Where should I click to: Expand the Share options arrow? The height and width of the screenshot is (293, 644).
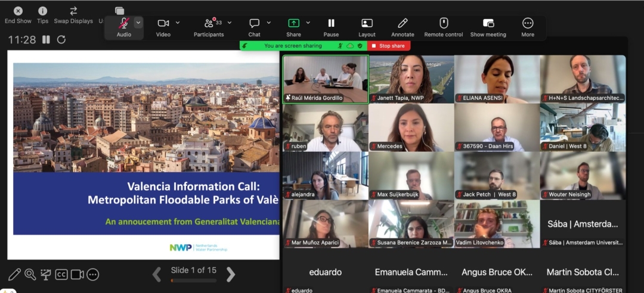point(308,23)
